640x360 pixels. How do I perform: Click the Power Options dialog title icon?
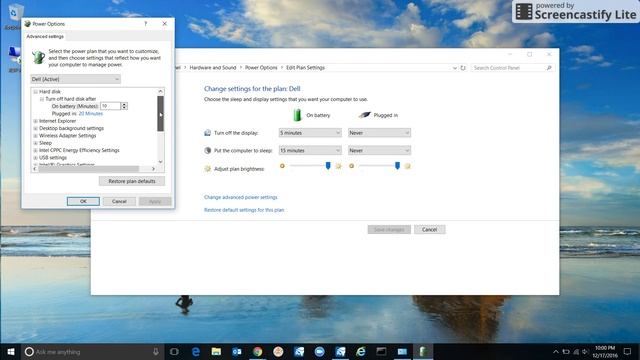coord(28,24)
